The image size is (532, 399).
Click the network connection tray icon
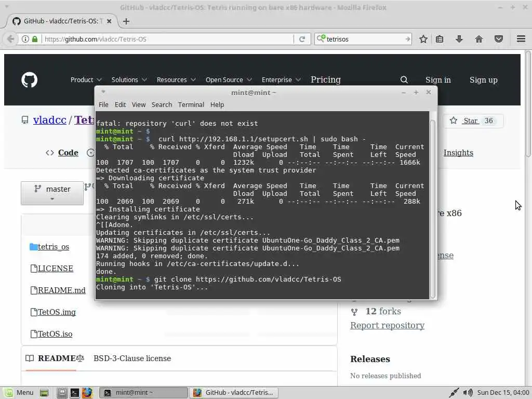[x=454, y=393]
